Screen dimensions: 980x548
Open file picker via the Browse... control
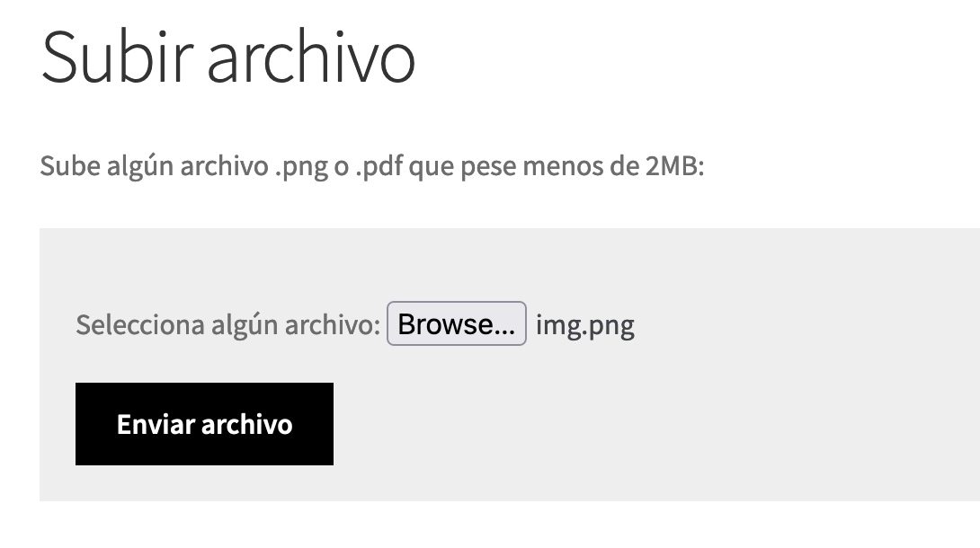point(456,323)
